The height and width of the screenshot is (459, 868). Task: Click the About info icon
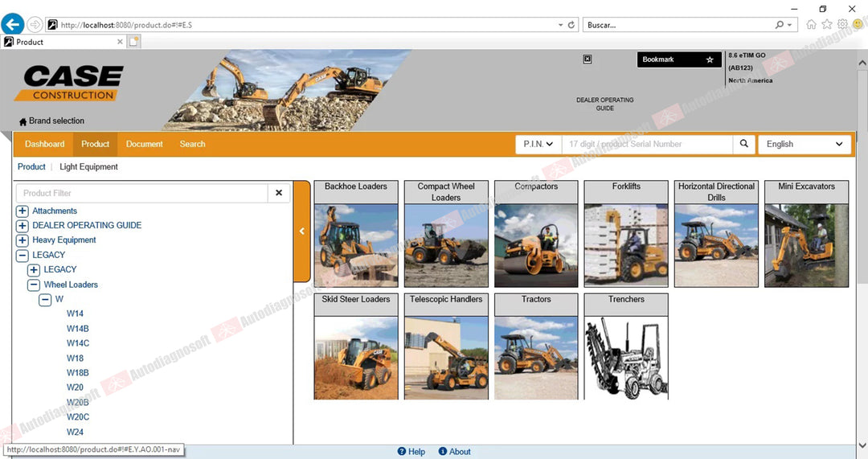[x=442, y=451]
